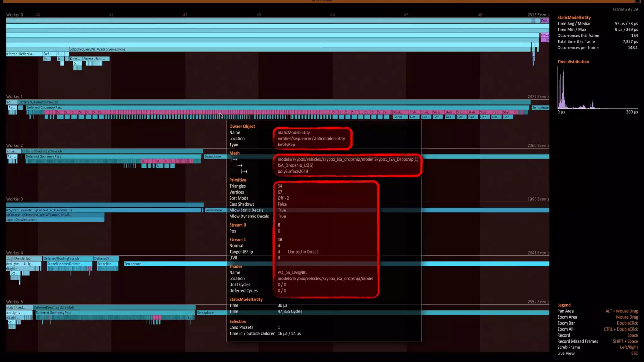
Task: Select the DrawInstances bar in Worker 3
Action: point(55,220)
